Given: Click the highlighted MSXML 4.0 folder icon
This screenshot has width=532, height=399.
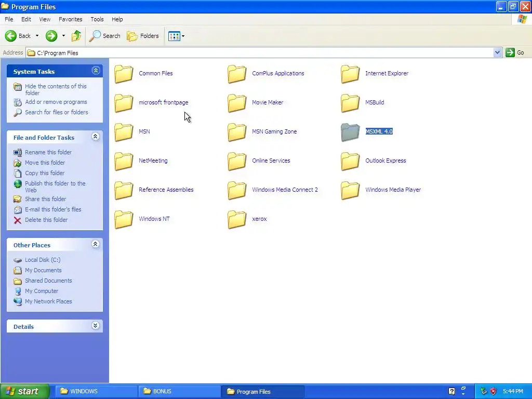Looking at the screenshot, I should 350,132.
